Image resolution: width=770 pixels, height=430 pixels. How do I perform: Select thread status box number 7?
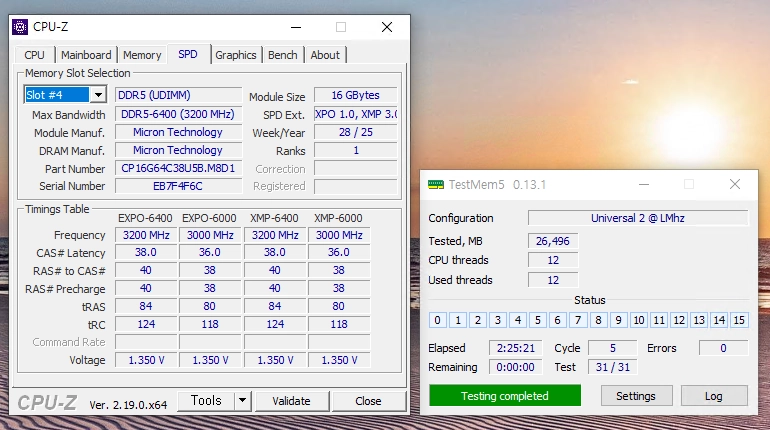click(578, 320)
